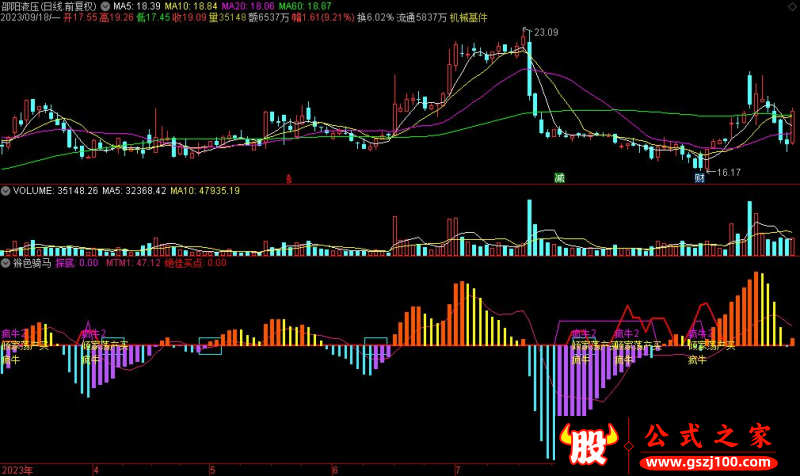The image size is (800, 476).
Task: Click the float shares 流通5837万
Action: pyautogui.click(x=421, y=17)
